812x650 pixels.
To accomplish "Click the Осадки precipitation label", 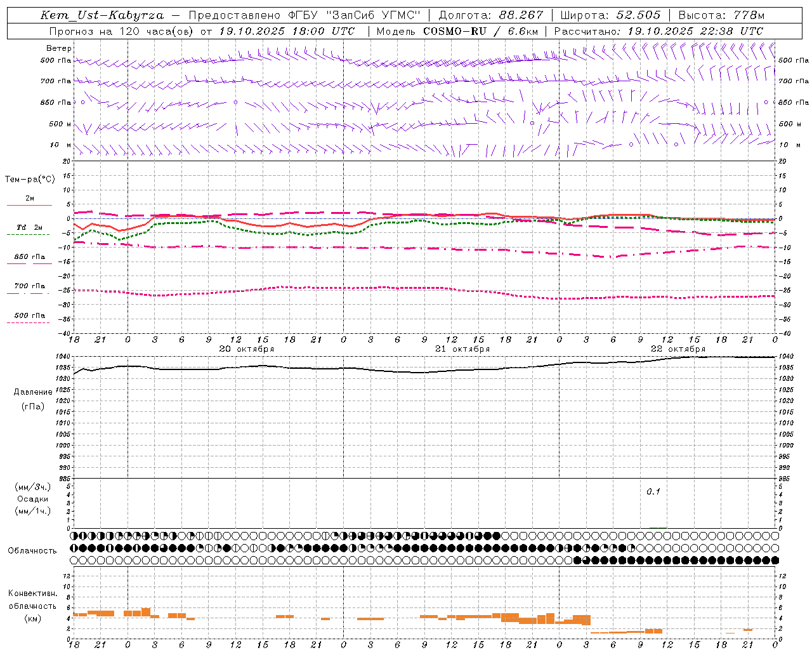I will (32, 499).
